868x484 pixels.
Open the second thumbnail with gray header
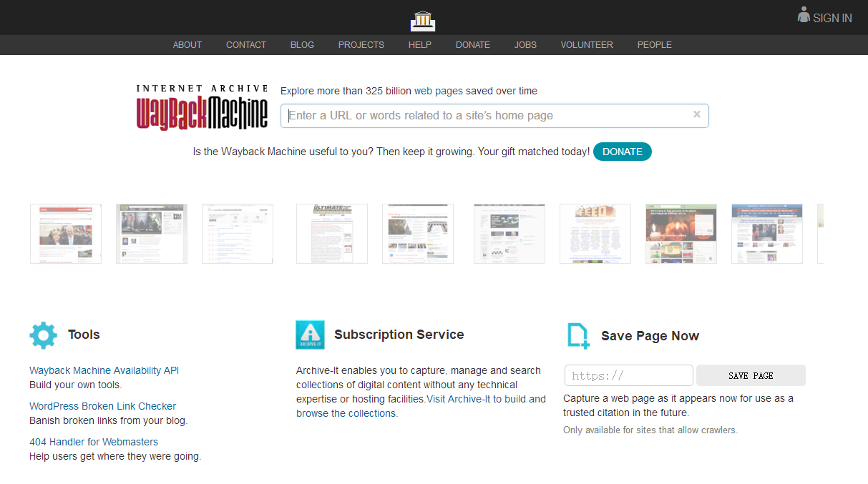(152, 234)
